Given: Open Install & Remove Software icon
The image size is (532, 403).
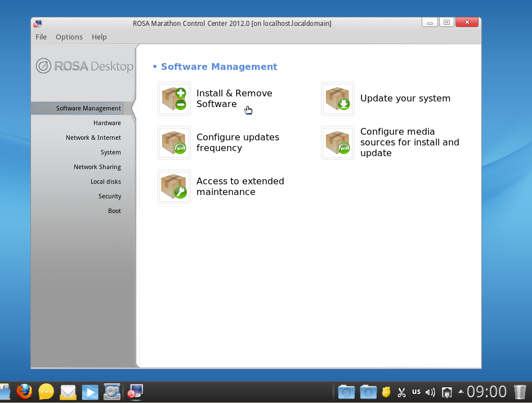Looking at the screenshot, I should click(174, 99).
